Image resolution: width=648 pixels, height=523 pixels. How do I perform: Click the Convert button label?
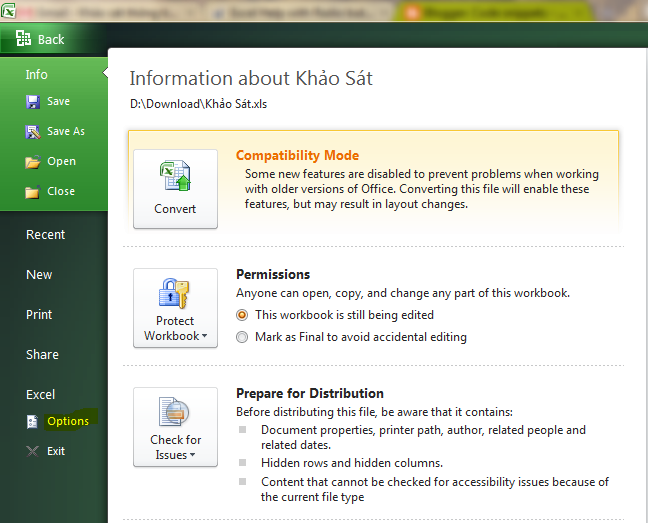coord(175,209)
